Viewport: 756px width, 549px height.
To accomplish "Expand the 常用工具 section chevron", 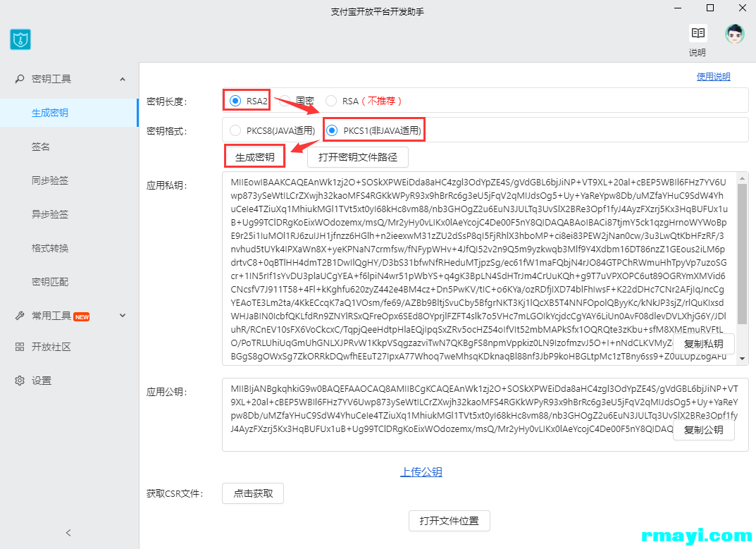I will [x=123, y=316].
